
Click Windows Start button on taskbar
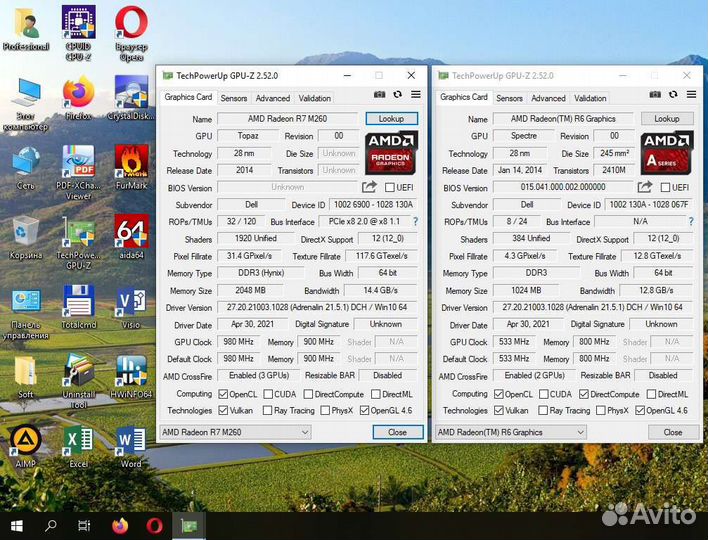pos(16,525)
